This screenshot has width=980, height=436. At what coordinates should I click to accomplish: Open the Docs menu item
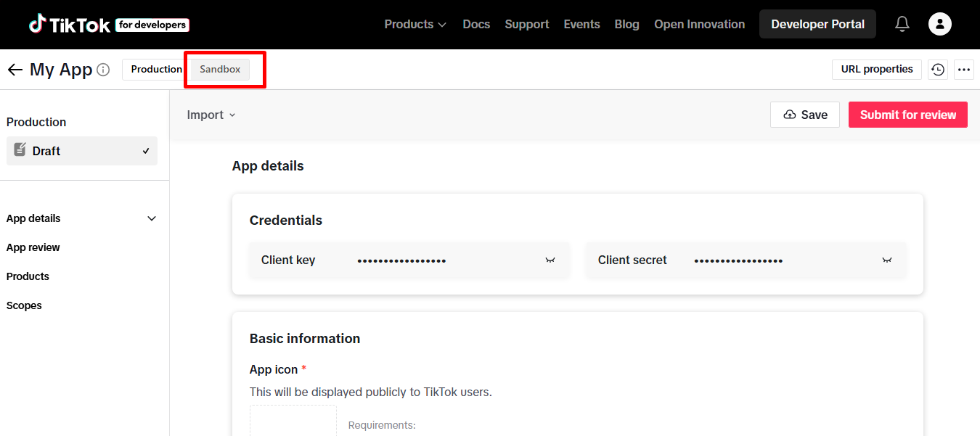(476, 24)
